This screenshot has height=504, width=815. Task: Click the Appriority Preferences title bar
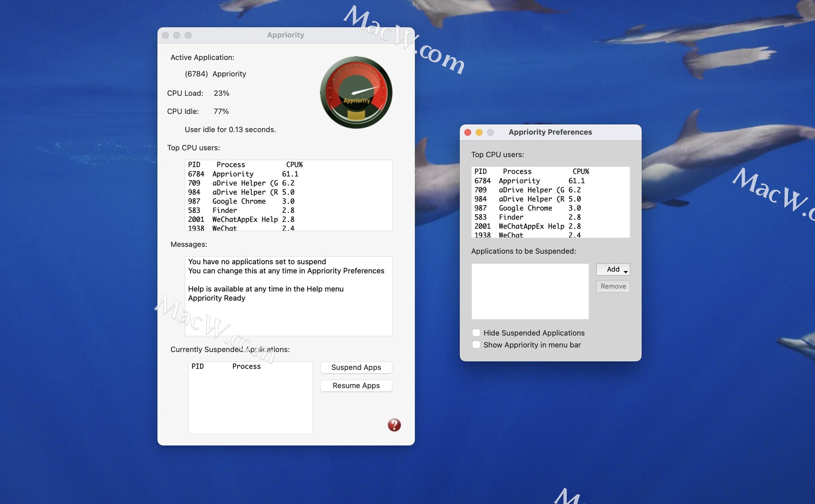point(550,132)
